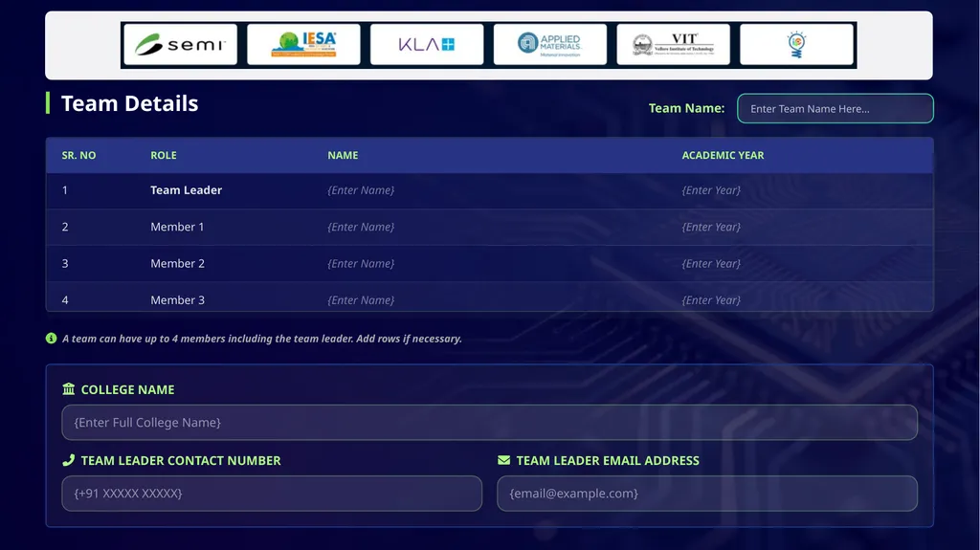Focus the Team Leader email address field

(707, 494)
